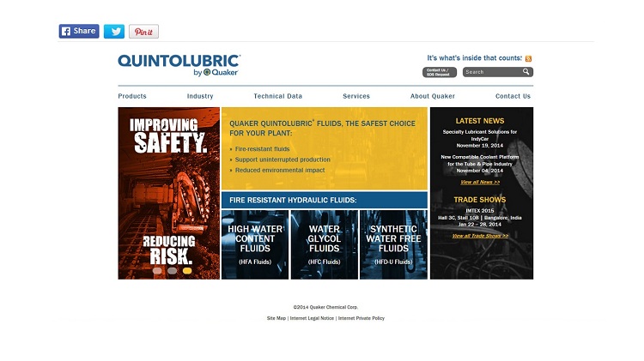Open Internet Private Policy footer link

[x=361, y=318]
